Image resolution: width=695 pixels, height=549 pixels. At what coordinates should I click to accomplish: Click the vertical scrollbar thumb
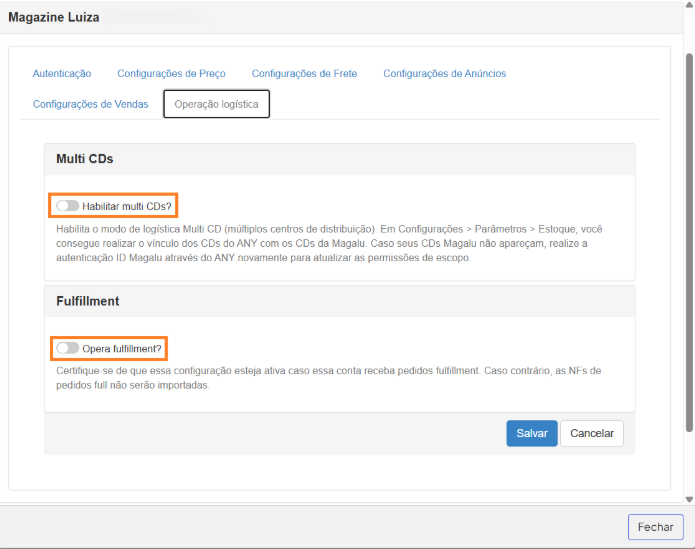click(x=689, y=242)
